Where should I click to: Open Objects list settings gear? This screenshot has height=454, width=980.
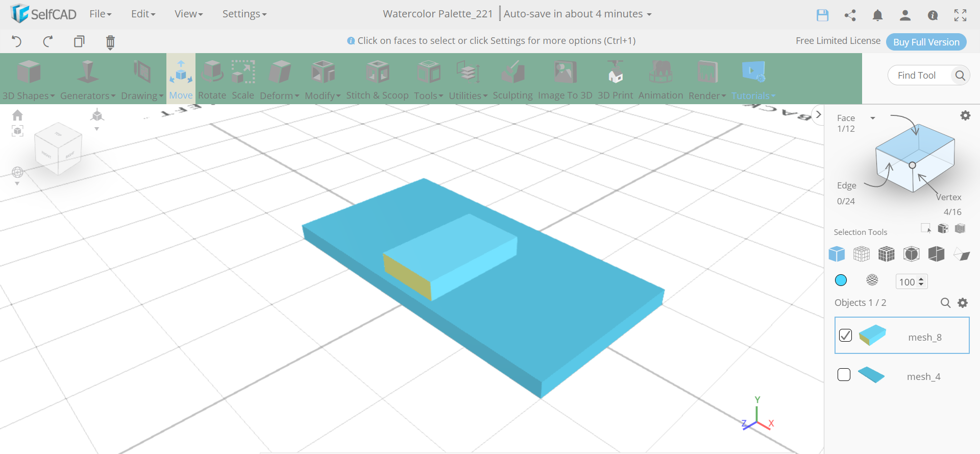(x=963, y=303)
